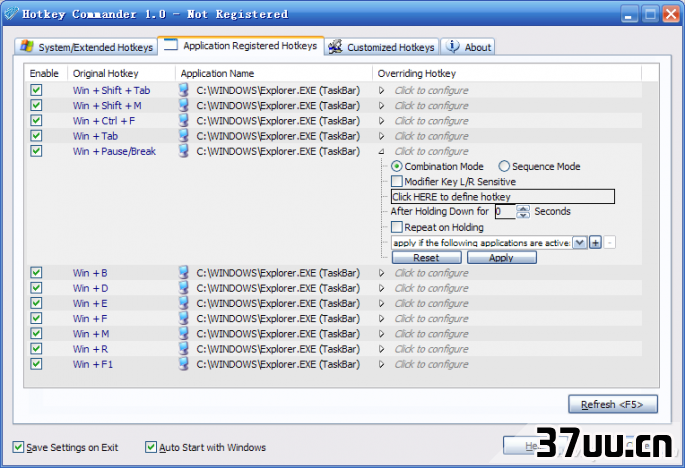Increase the holding seconds with up arrow
The width and height of the screenshot is (685, 468).
tap(523, 208)
